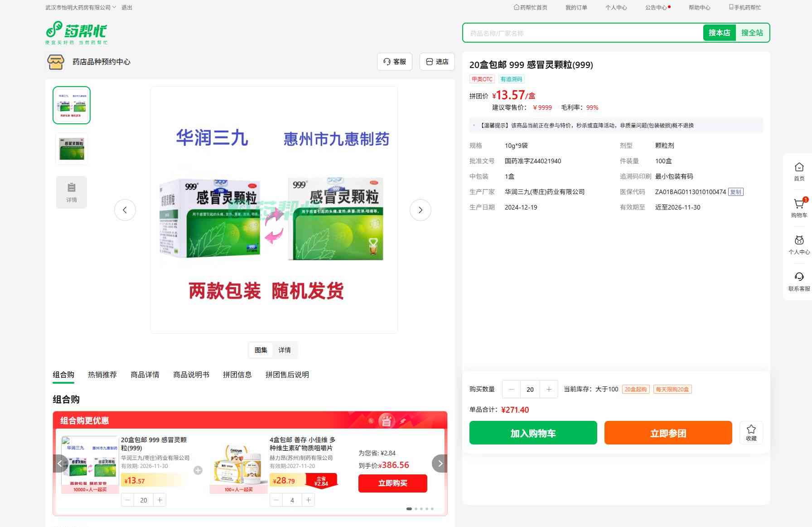Open the 商品说明书 tab
Viewport: 812px width, 527px height.
[191, 375]
